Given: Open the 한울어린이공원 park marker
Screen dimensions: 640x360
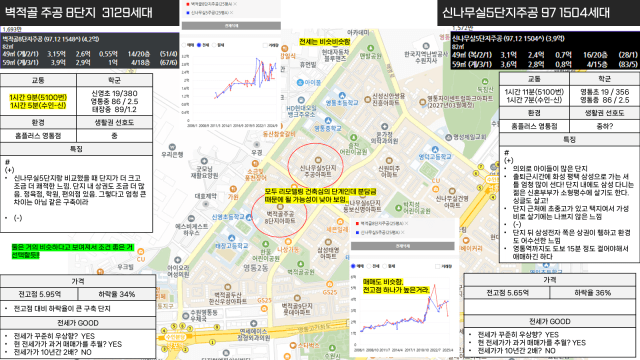Looking at the screenshot, I should coord(265,244).
